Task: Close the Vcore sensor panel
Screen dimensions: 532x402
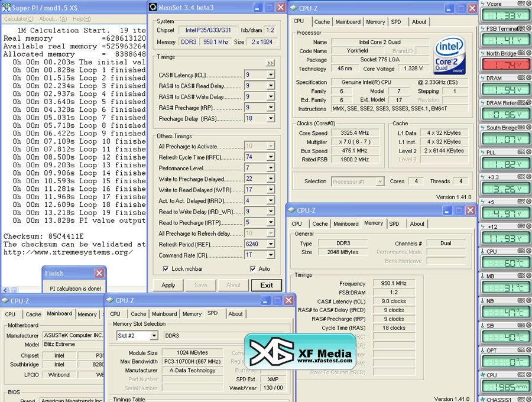Action: pyautogui.click(x=528, y=4)
